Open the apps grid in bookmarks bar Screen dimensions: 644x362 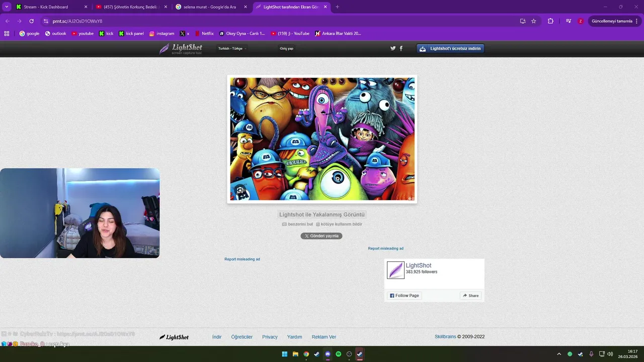pyautogui.click(x=7, y=34)
